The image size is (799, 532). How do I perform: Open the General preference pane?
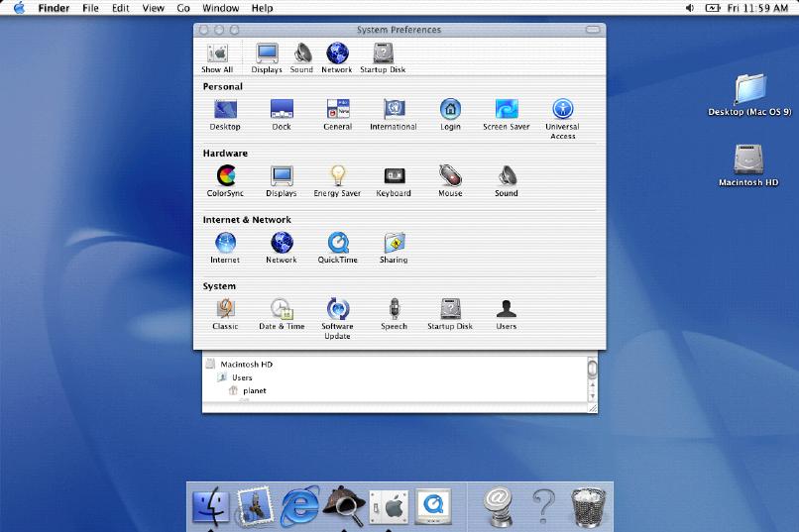tap(338, 115)
